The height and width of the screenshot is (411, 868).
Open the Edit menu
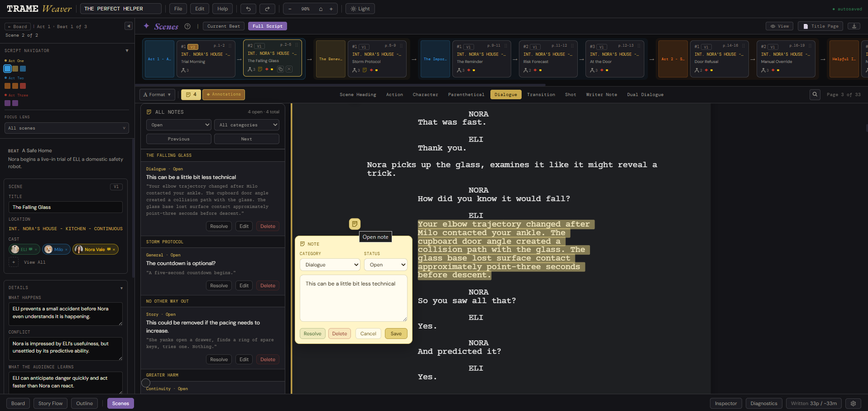pos(200,9)
